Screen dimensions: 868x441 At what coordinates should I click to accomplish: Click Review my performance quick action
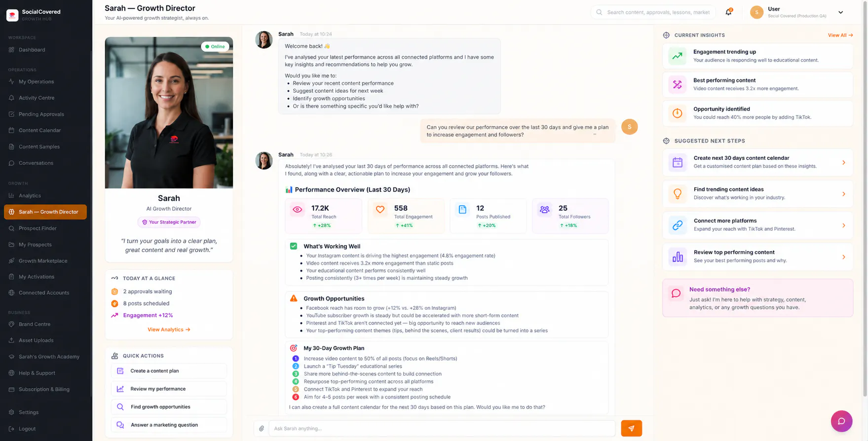click(x=169, y=389)
